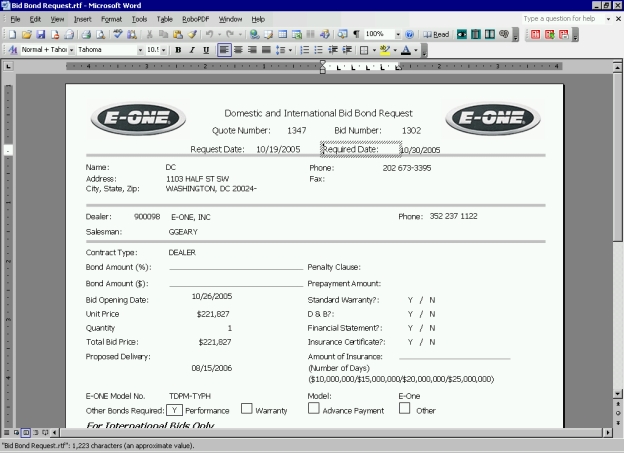Image resolution: width=624 pixels, height=453 pixels.
Task: Click the Bullets list icon
Action: pyautogui.click(x=318, y=50)
